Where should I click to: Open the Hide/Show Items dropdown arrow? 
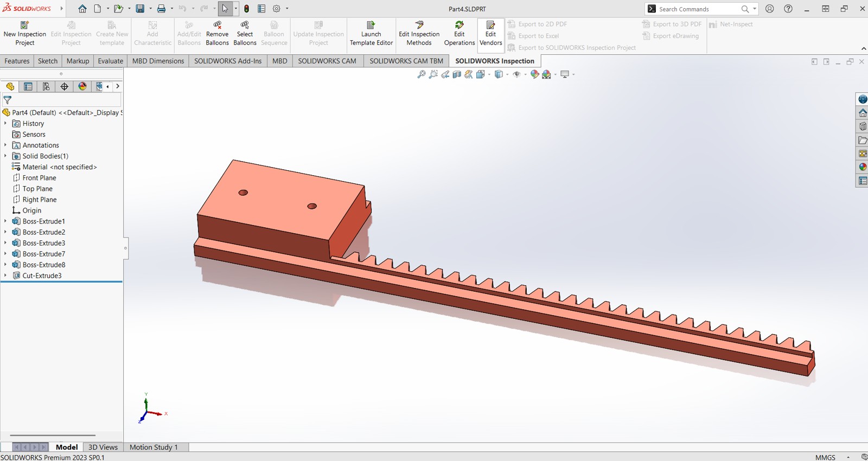pyautogui.click(x=525, y=74)
